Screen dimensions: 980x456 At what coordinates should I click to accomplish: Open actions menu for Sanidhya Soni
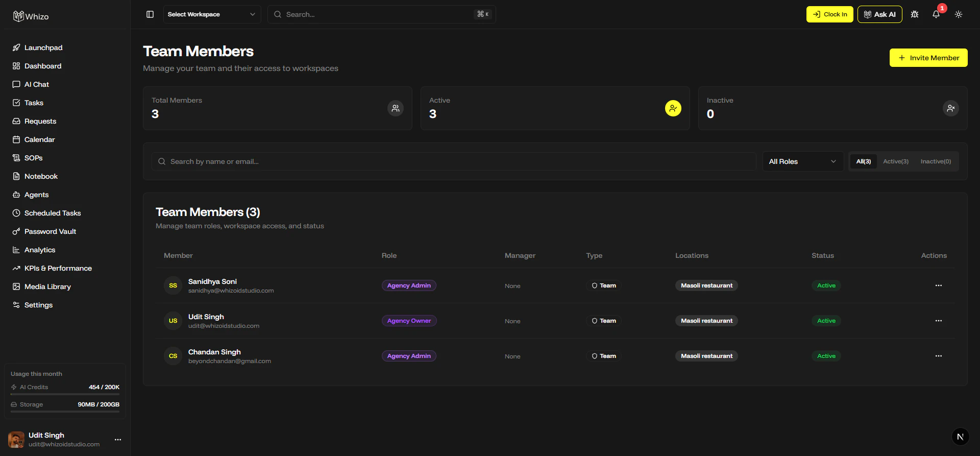pyautogui.click(x=938, y=285)
